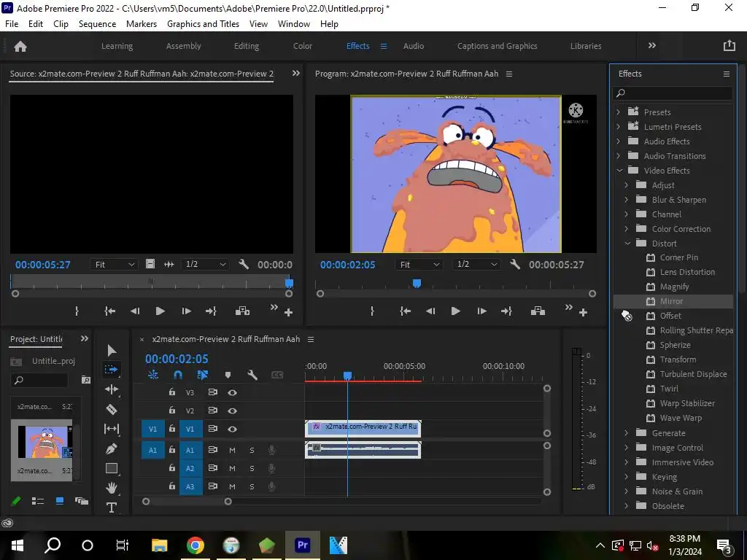
Task: Solo track A2
Action: 252,469
